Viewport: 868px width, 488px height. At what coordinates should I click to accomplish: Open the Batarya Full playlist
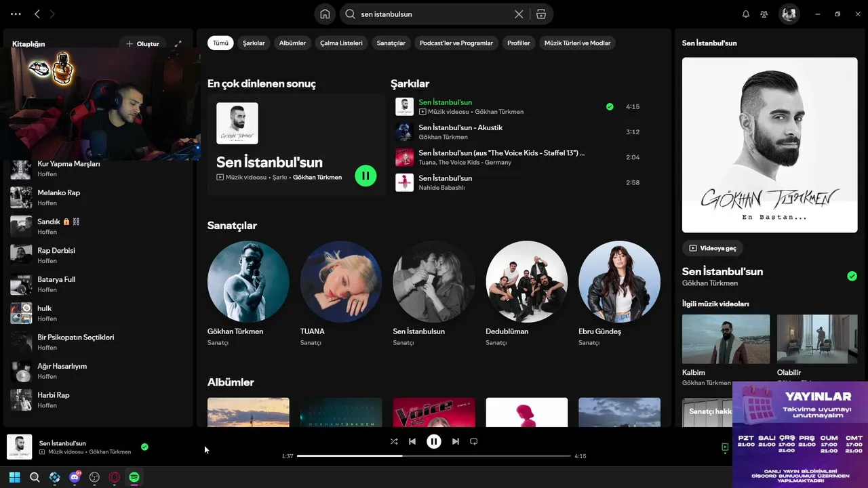point(100,284)
